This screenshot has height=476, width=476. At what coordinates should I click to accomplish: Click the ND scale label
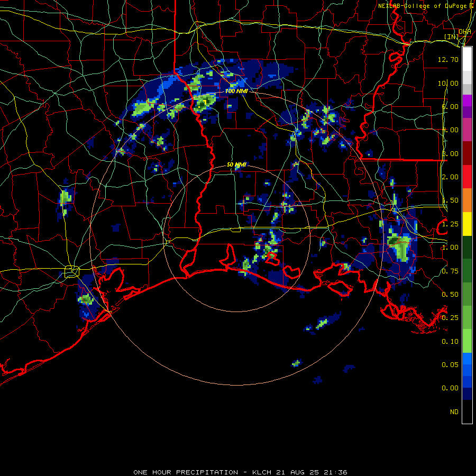click(454, 412)
